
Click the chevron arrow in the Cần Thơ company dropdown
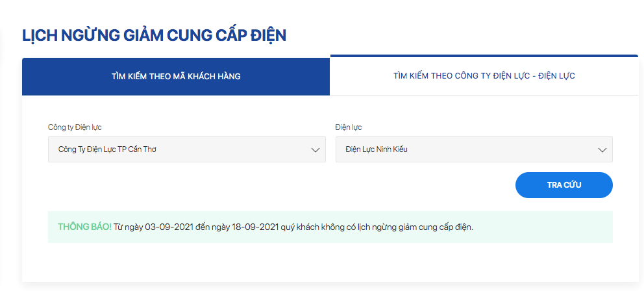click(x=316, y=149)
